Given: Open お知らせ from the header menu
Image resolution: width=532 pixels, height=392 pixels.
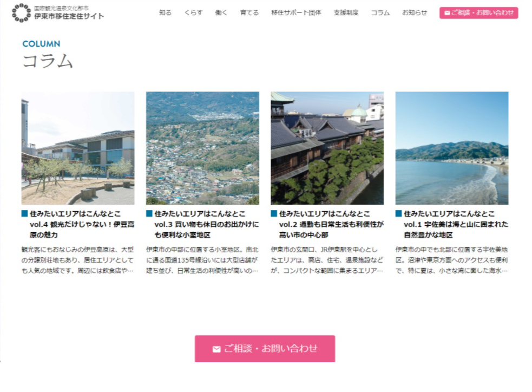Looking at the screenshot, I should click(415, 13).
